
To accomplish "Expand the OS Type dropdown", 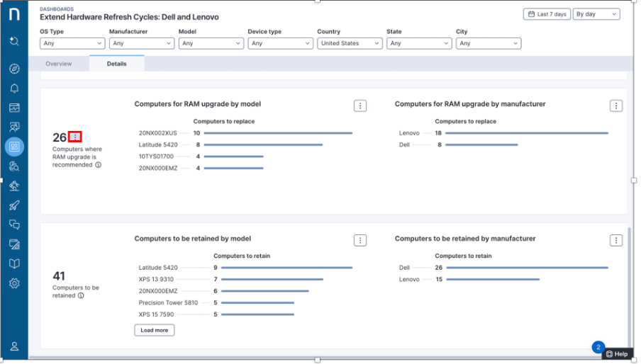I will [72, 43].
